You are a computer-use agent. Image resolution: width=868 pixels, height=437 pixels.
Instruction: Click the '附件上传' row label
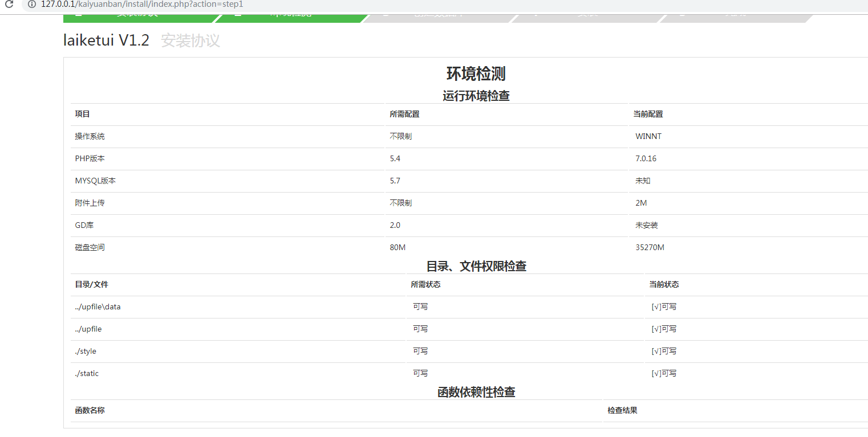(x=90, y=203)
